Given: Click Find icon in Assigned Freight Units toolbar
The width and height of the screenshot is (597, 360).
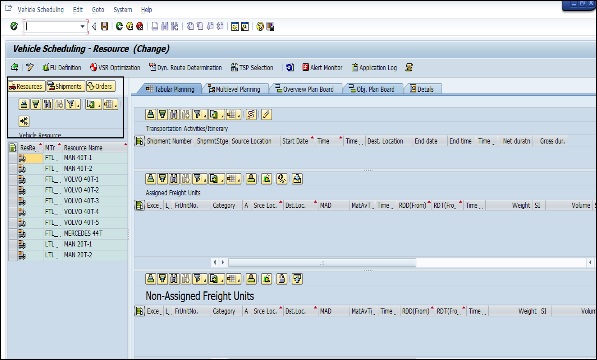Looking at the screenshot, I should 174,178.
